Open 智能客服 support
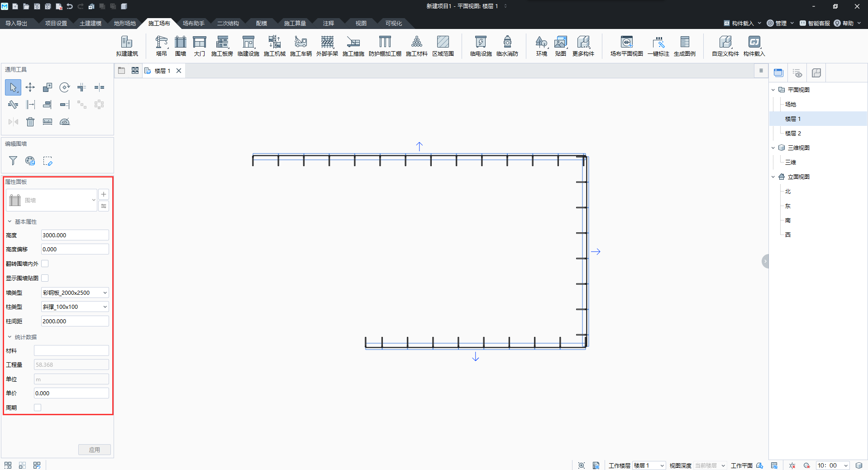868x470 pixels. click(x=815, y=23)
